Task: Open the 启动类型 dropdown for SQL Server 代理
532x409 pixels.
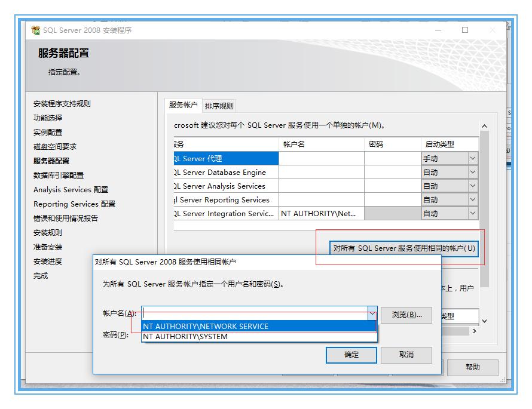Action: coord(473,158)
